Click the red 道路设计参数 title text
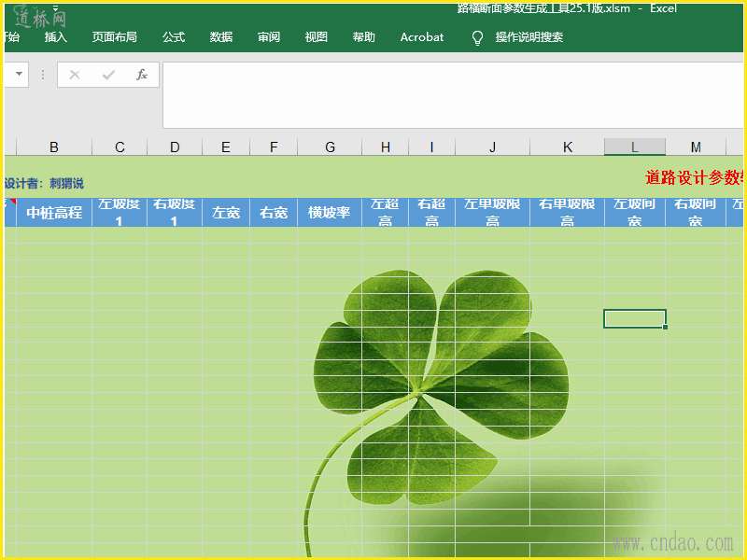 pos(695,177)
